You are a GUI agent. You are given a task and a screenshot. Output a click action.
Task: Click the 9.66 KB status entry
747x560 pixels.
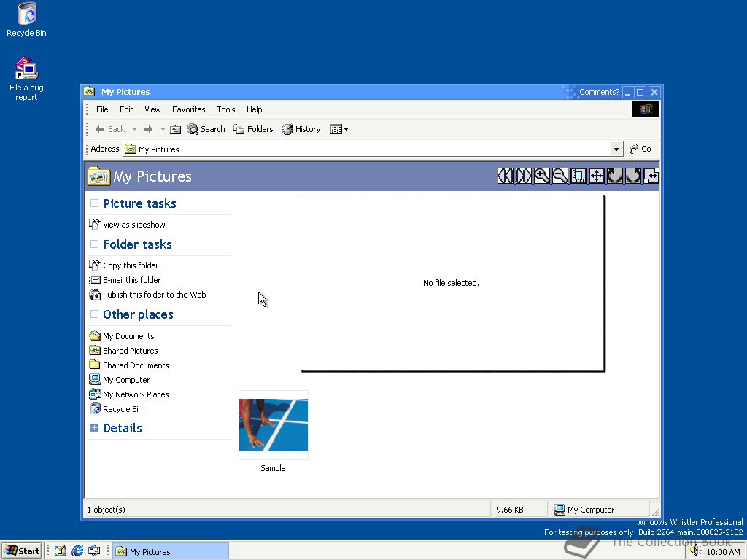510,510
